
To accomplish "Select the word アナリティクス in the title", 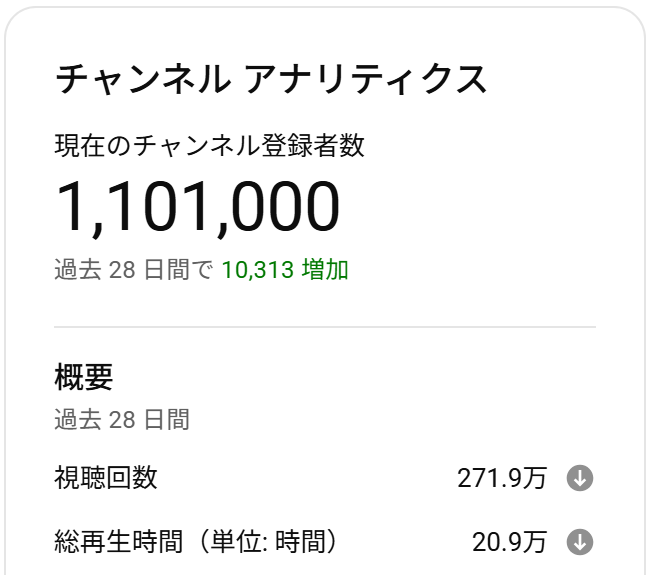I will (365, 79).
